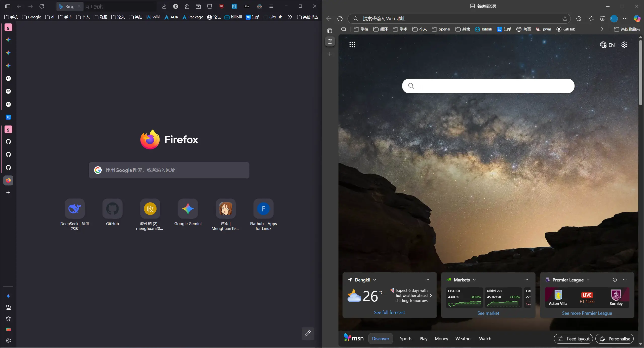644x348 pixels.
Task: Open Firefox sidebar settings gear
Action: pos(8,340)
